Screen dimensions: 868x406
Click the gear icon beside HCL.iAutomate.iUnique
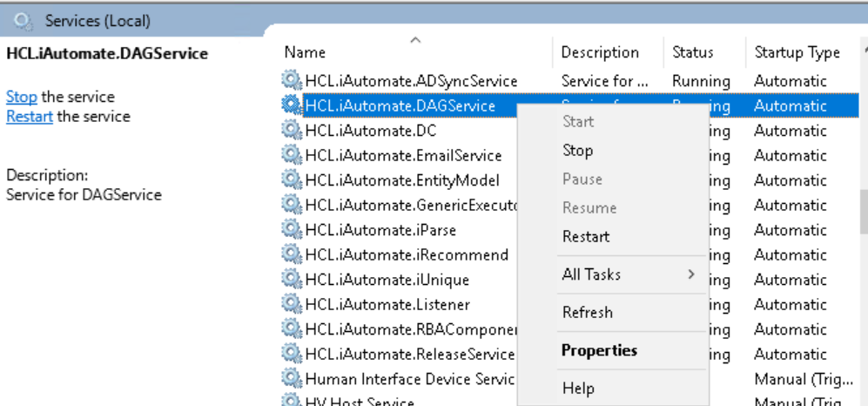(x=291, y=280)
